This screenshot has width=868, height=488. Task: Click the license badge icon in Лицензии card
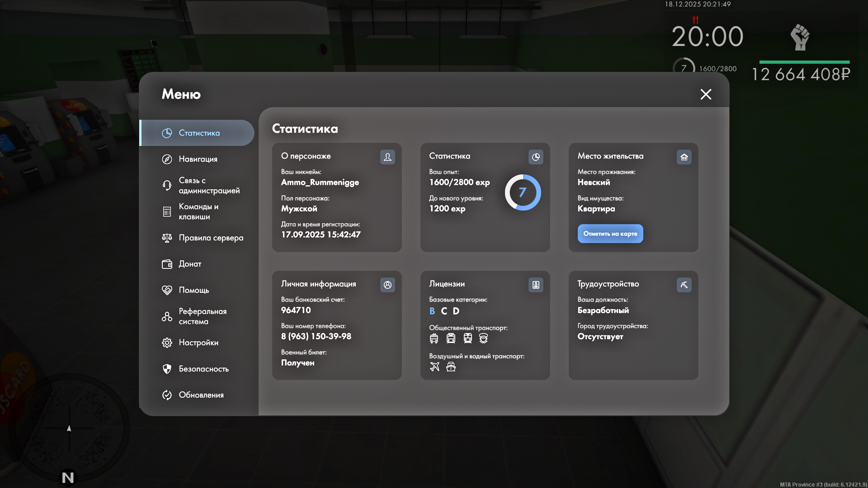pos(536,285)
